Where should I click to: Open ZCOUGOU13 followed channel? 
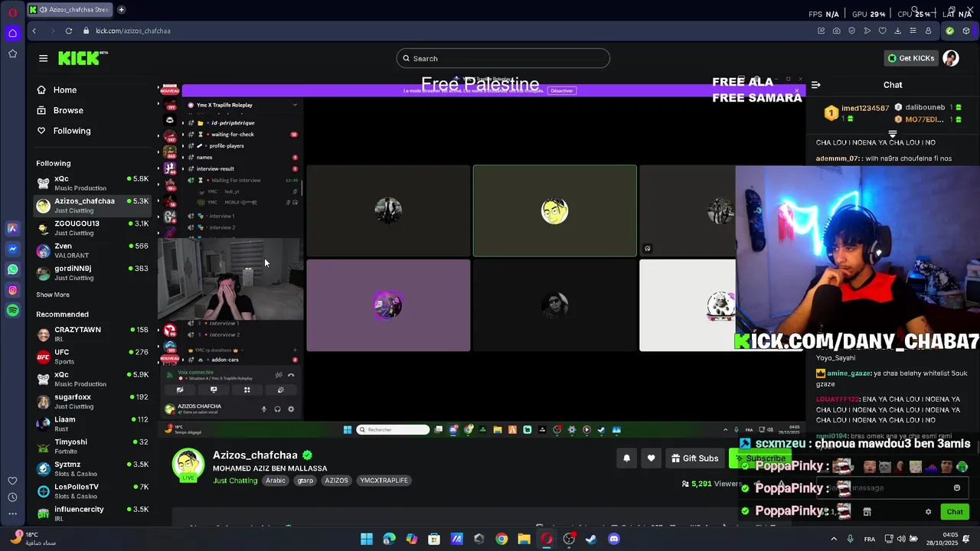coord(92,228)
